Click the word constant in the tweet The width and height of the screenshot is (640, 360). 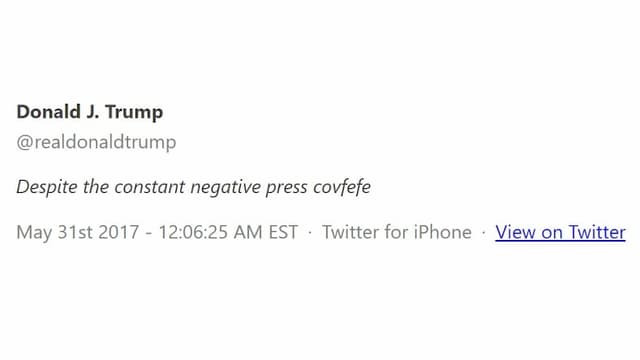tap(150, 187)
